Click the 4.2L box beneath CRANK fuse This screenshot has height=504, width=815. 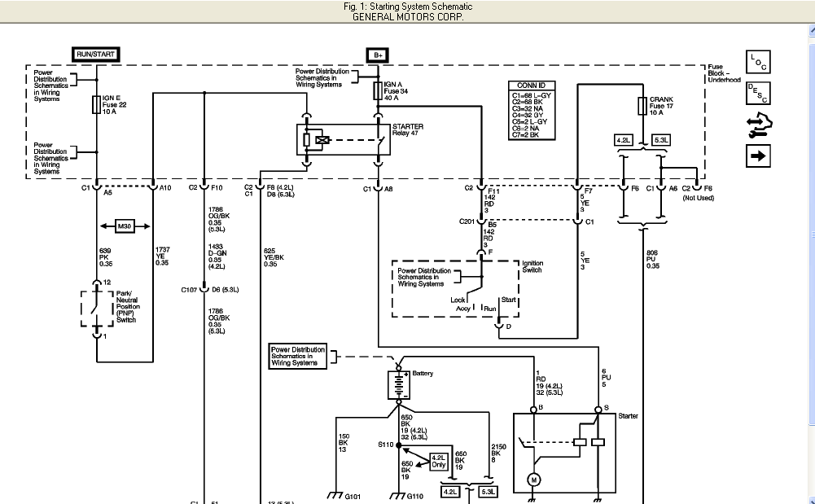tap(623, 140)
